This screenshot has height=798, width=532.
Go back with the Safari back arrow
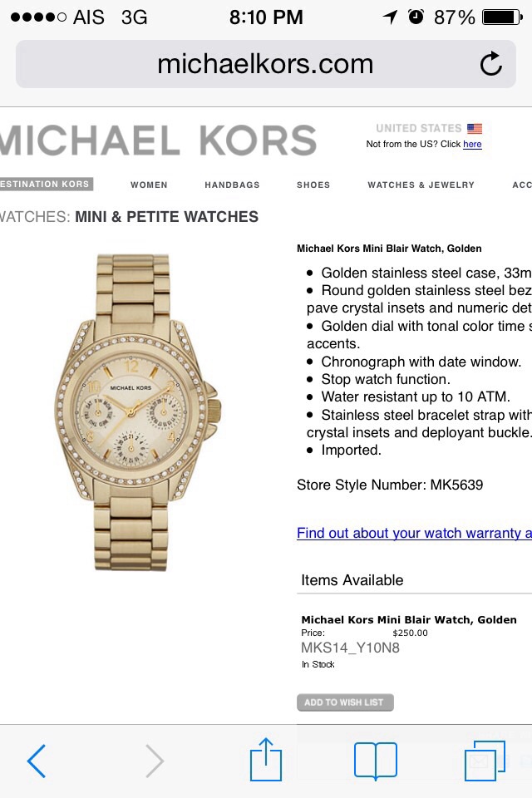37,761
